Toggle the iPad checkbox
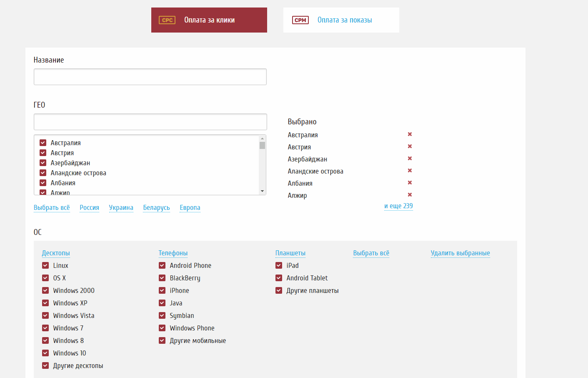 tap(279, 265)
